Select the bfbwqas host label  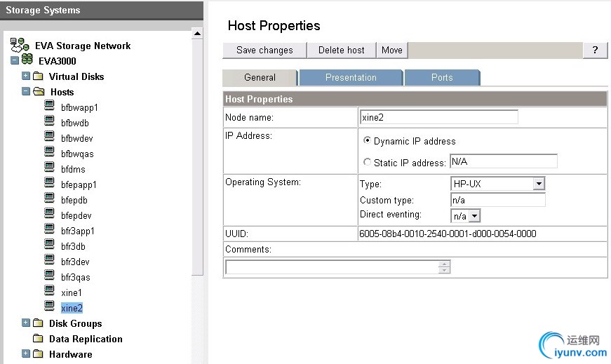[x=77, y=154]
